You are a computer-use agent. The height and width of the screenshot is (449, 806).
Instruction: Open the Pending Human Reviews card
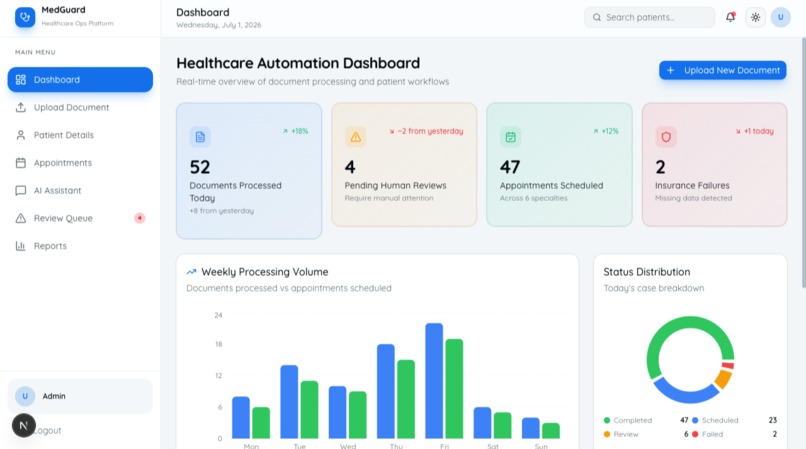click(x=404, y=165)
